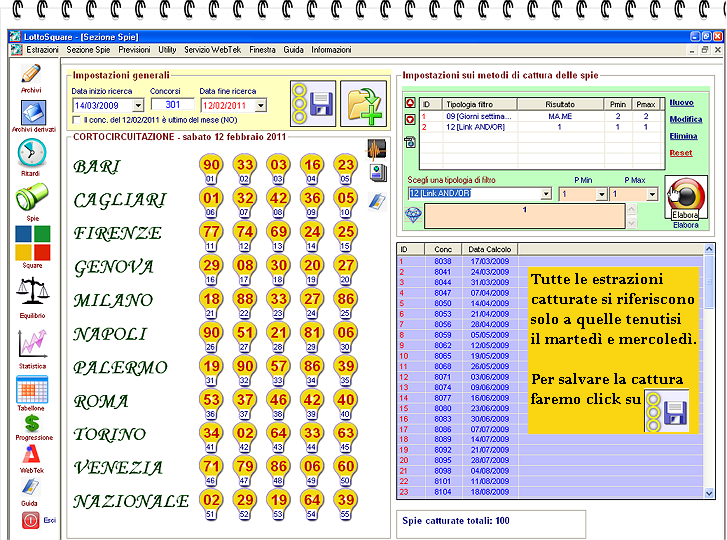Viewport: 727px width, 540px height.
Task: Click the open folder with plus icon
Action: point(364,103)
